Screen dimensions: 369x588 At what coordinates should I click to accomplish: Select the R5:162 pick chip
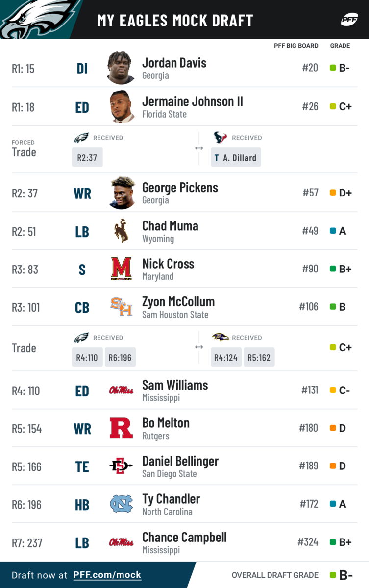click(259, 357)
